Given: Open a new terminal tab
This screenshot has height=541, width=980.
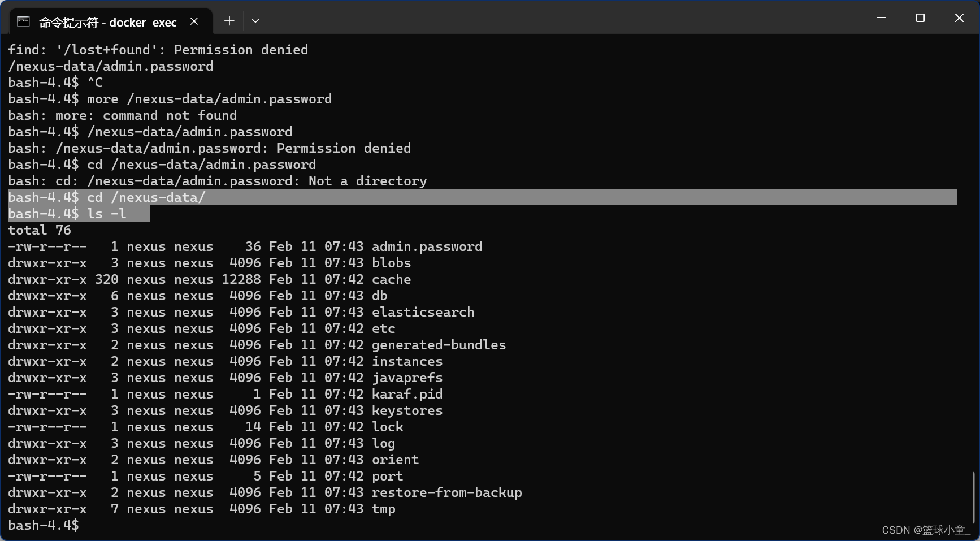Looking at the screenshot, I should click(229, 21).
